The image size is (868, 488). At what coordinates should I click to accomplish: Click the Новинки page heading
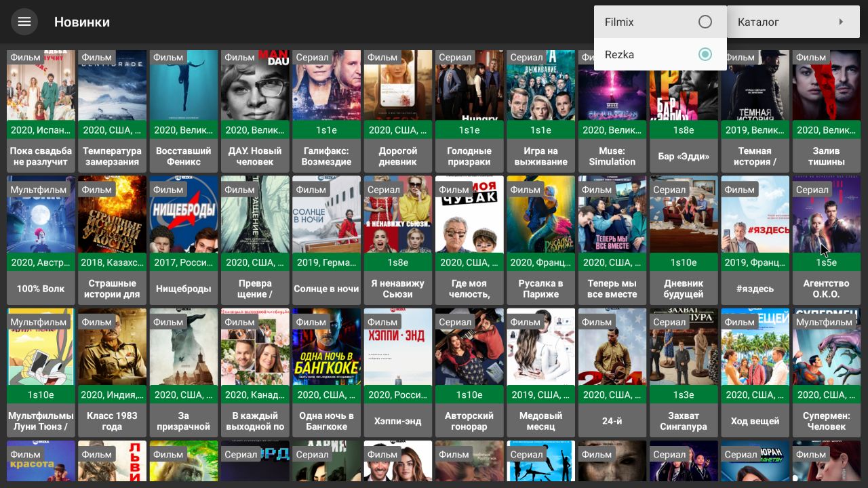pos(82,22)
